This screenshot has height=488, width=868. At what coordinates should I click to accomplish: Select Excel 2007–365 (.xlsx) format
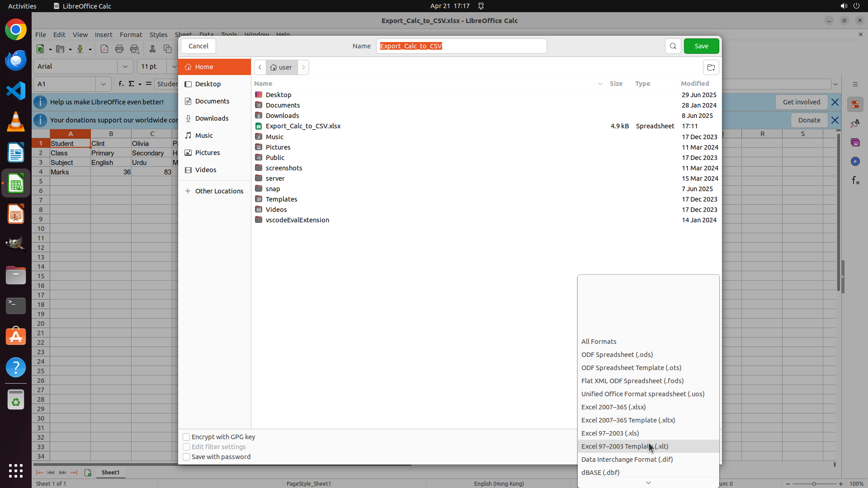point(613,407)
